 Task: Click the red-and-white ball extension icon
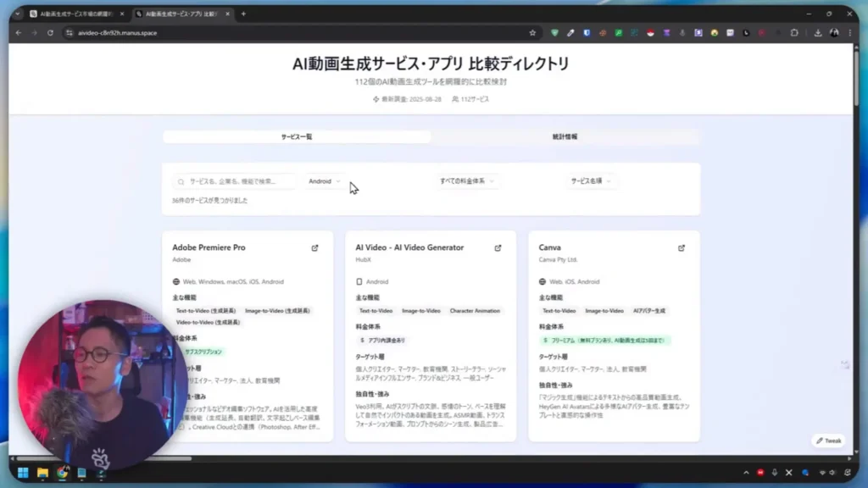pos(650,33)
